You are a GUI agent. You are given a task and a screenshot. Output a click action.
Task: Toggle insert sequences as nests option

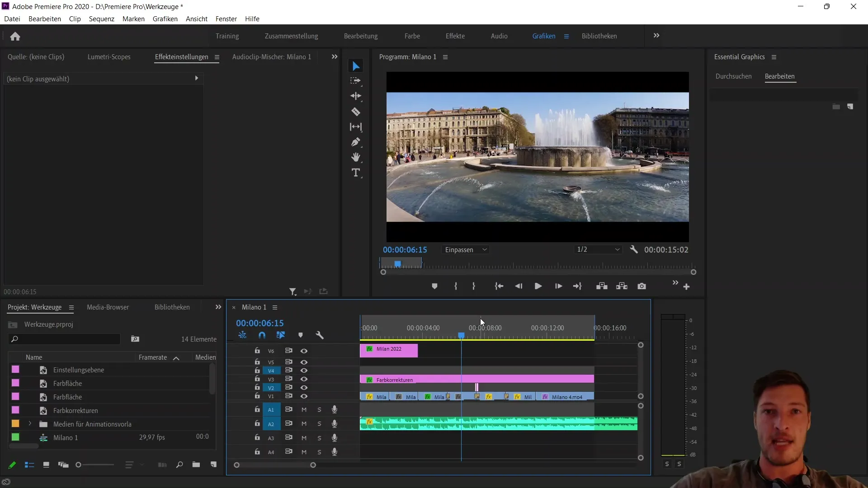click(x=242, y=335)
